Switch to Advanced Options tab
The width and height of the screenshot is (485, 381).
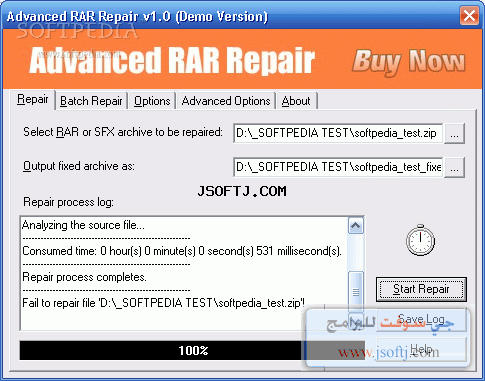226,101
